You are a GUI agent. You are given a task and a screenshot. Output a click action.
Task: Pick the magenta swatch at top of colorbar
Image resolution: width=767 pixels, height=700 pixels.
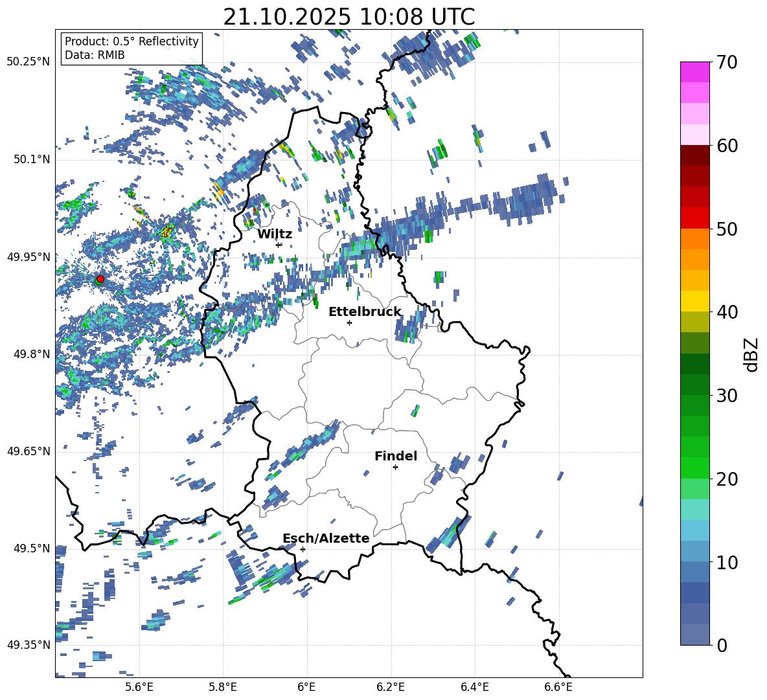694,72
